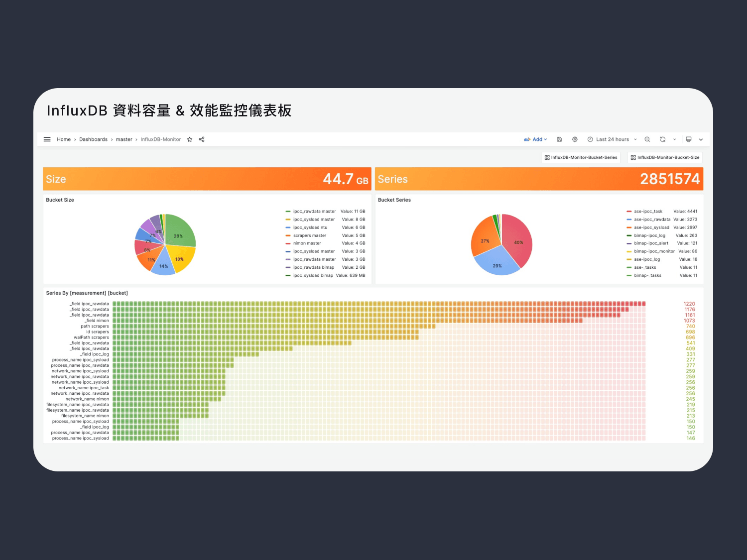Click the share dashboard icon

point(202,139)
